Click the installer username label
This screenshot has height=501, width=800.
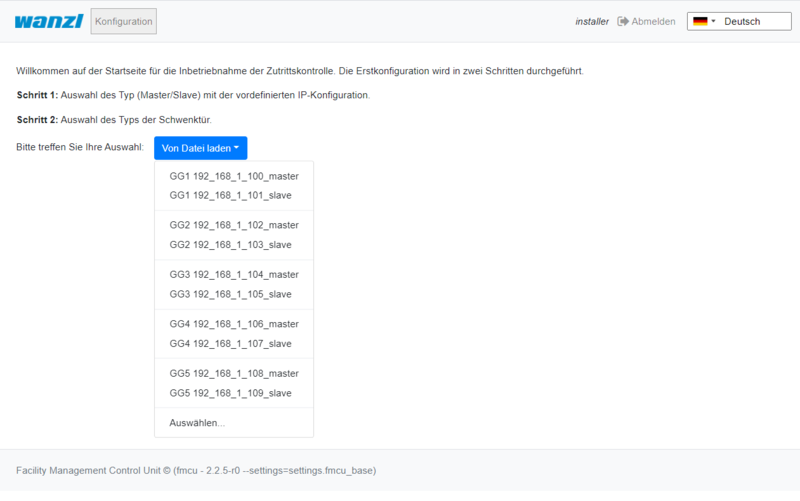pyautogui.click(x=592, y=21)
